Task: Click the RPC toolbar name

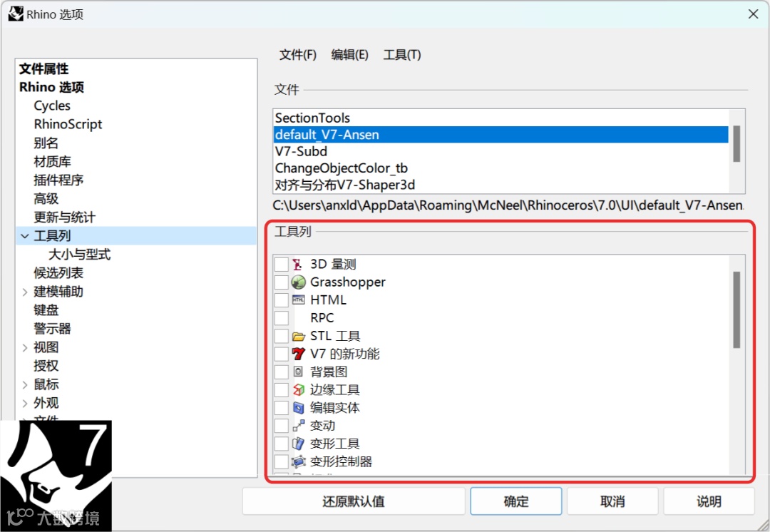Action: click(322, 318)
